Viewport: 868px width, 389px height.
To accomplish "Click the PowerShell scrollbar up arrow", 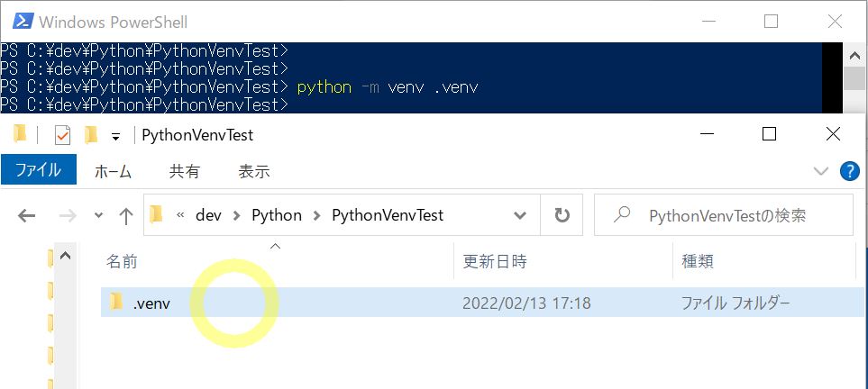I will [x=854, y=55].
